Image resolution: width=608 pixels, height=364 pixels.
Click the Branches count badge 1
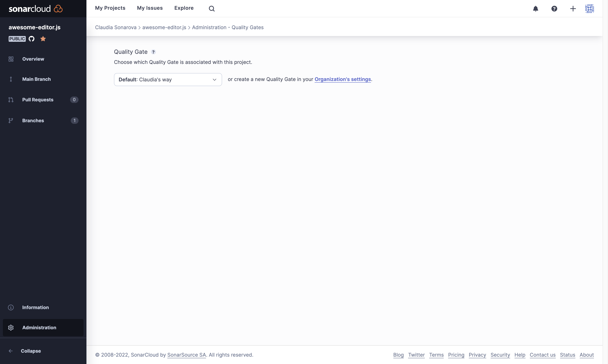coord(75,120)
